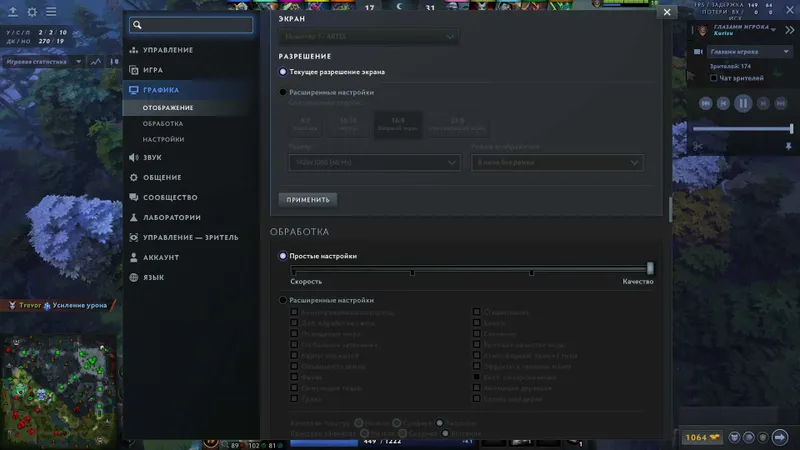
Task: Choose the 16:10 aspect ratio button
Action: pyautogui.click(x=348, y=124)
